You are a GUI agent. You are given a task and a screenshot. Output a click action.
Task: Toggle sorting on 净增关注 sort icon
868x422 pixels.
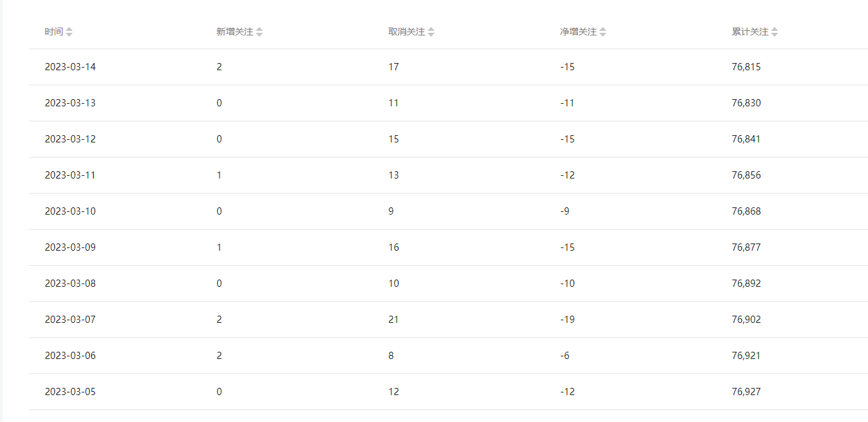click(602, 32)
